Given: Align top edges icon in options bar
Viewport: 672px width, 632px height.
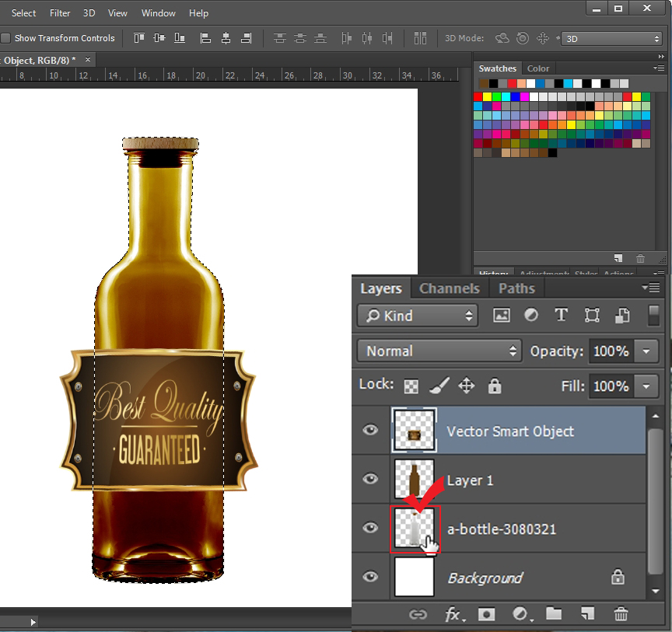Looking at the screenshot, I should click(139, 38).
